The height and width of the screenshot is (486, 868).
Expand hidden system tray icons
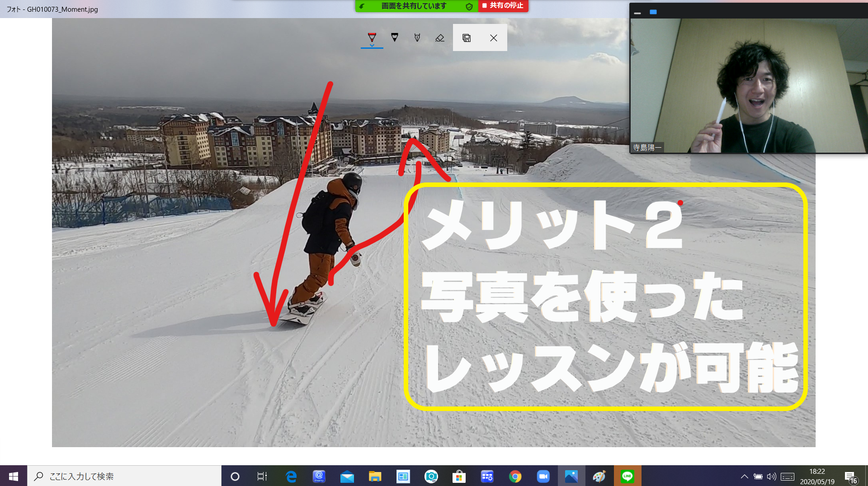click(x=744, y=477)
